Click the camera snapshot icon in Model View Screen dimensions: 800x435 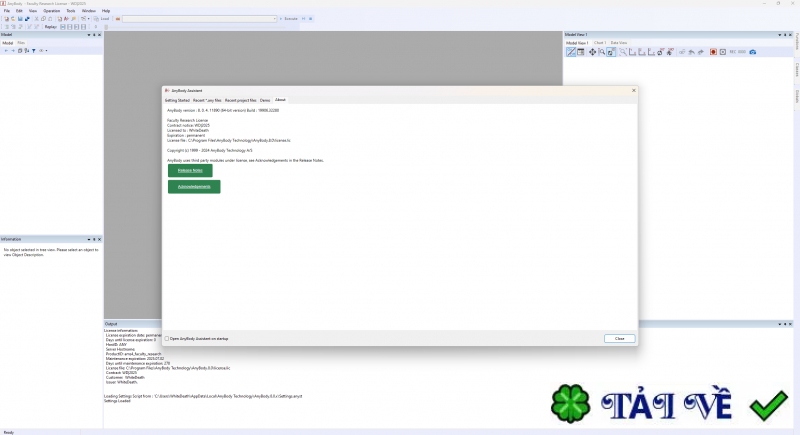click(753, 52)
